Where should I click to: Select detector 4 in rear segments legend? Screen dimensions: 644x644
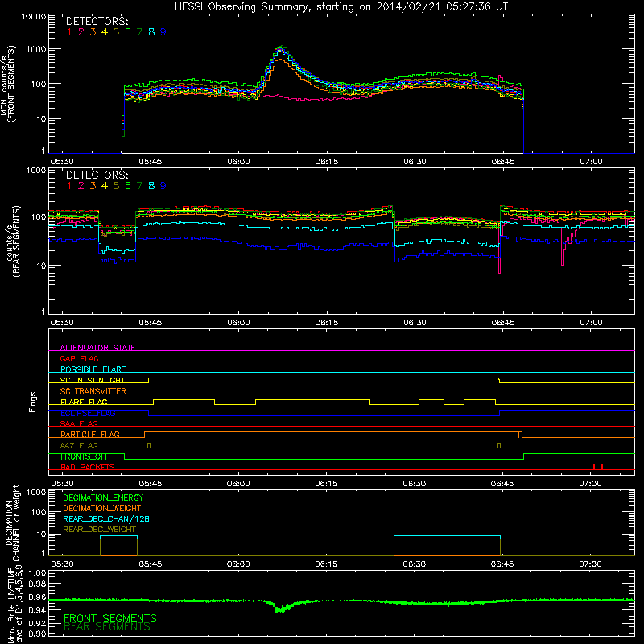click(105, 186)
